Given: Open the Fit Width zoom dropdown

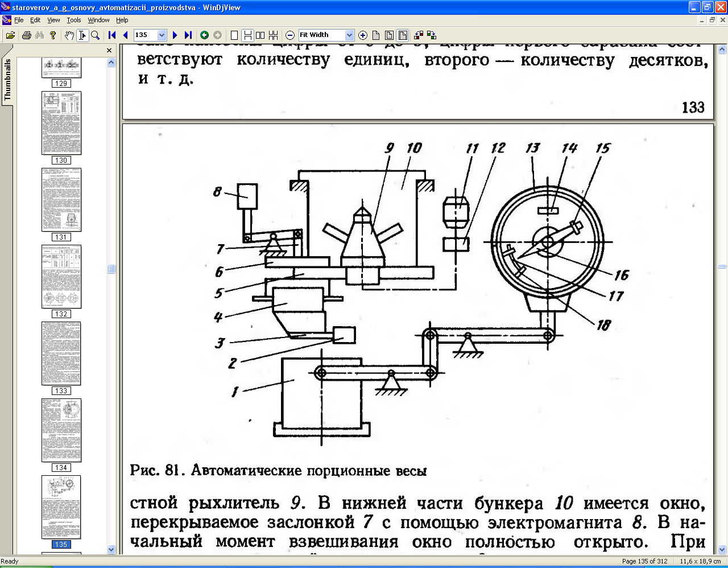Looking at the screenshot, I should coord(350,35).
